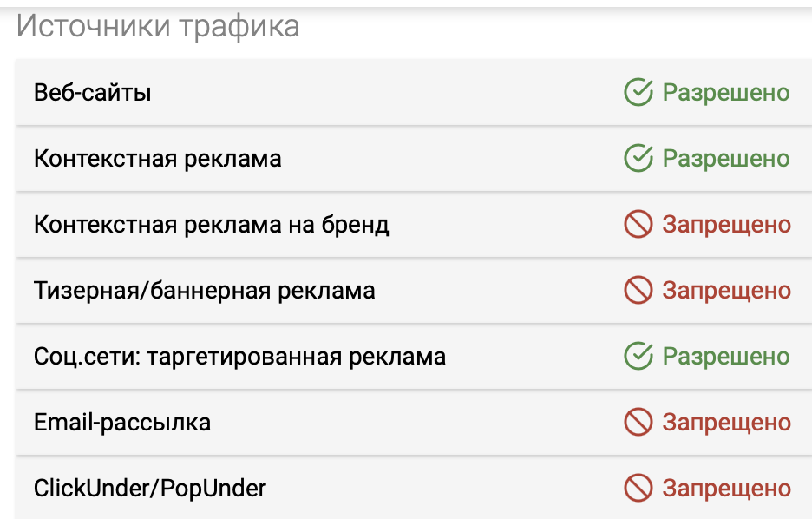812x519 pixels.
Task: Click the red ban icon next to Email-рассылка
Action: tap(638, 422)
